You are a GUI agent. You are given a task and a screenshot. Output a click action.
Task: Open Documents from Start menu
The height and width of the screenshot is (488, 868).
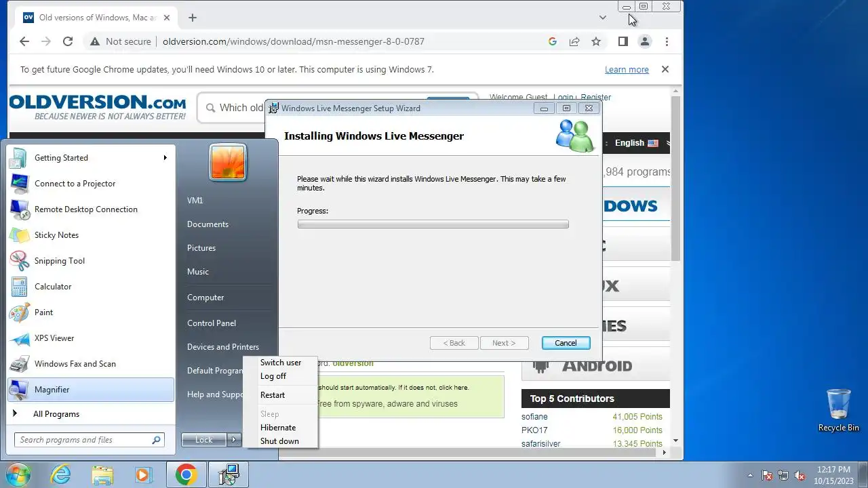(x=208, y=224)
